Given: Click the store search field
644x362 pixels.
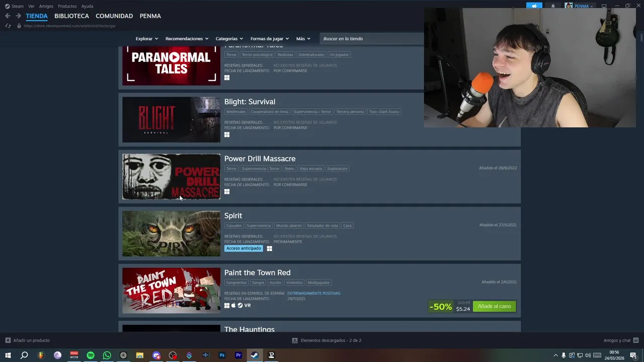Looking at the screenshot, I should tap(371, 39).
